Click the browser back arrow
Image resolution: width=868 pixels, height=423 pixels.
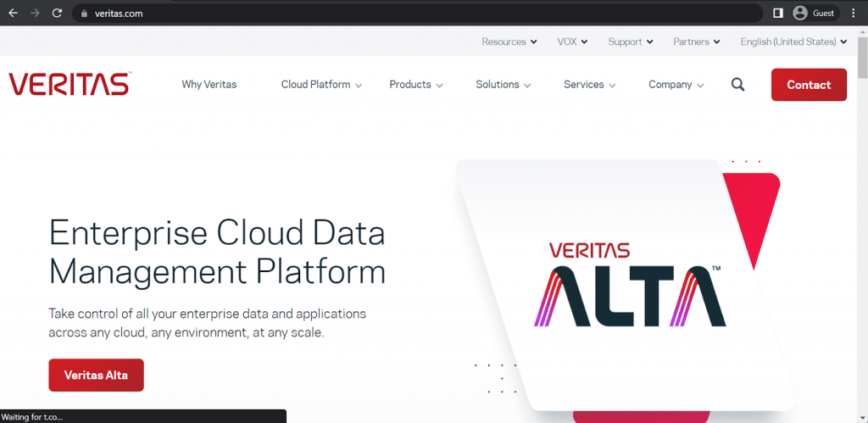pos(14,14)
